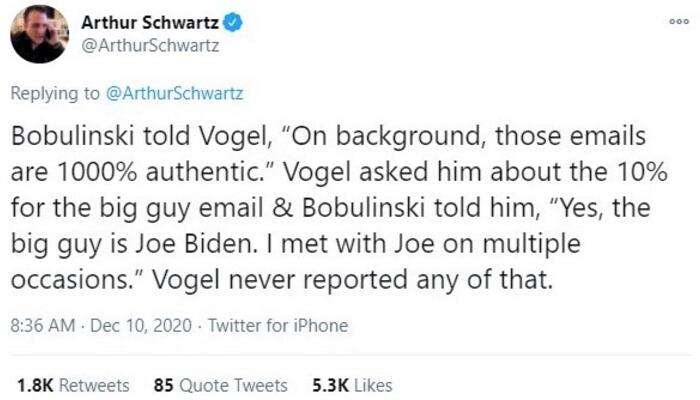700x400 pixels.
Task: Click the gray 'Replying to' label
Action: (56, 94)
